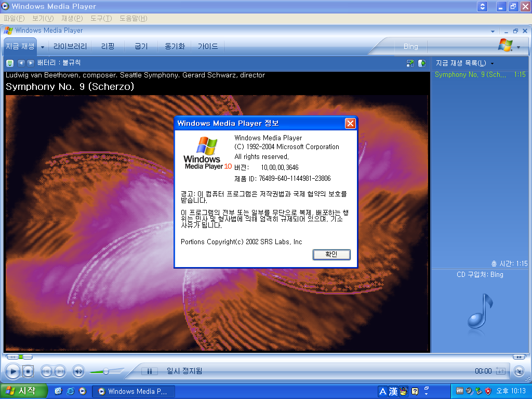Open the dropdown arrow on the inner title bar

[493, 31]
